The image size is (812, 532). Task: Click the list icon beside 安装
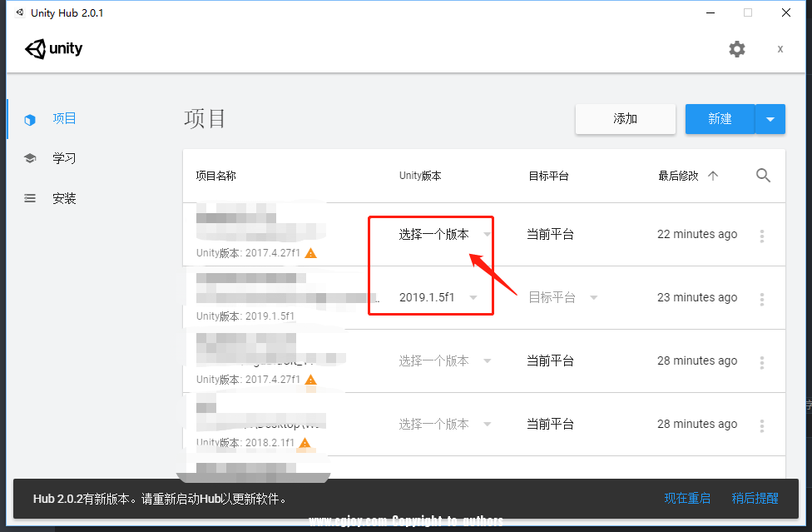[30, 198]
